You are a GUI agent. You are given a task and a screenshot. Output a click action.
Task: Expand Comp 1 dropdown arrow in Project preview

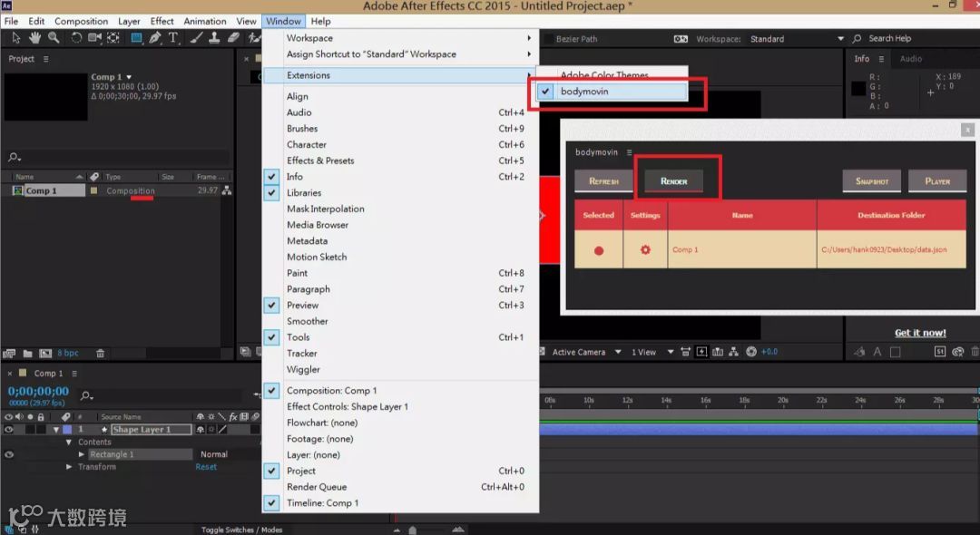(129, 77)
